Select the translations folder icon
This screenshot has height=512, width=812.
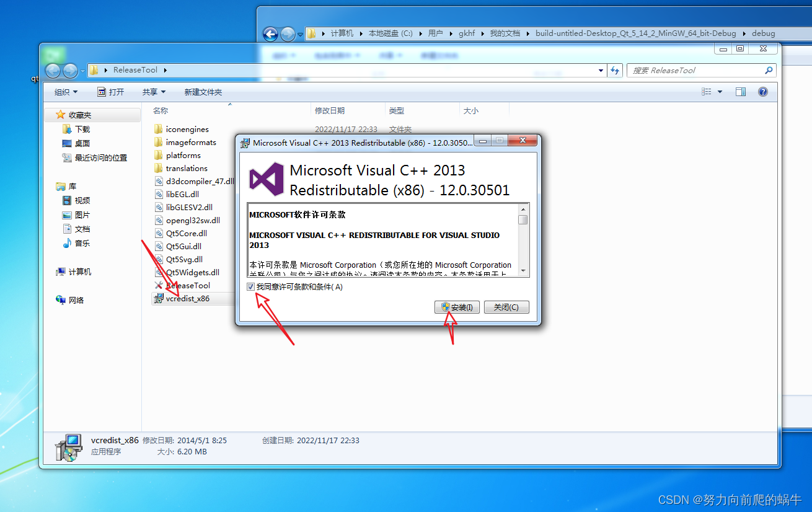[158, 168]
